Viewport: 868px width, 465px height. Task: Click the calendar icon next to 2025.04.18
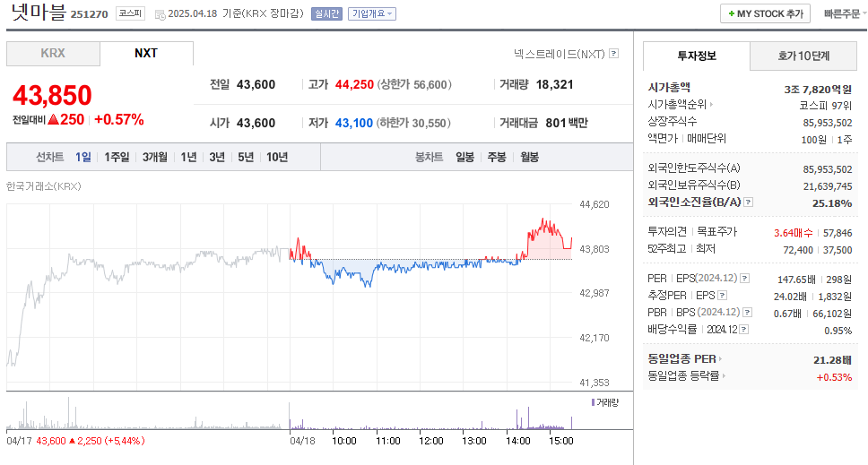[160, 15]
